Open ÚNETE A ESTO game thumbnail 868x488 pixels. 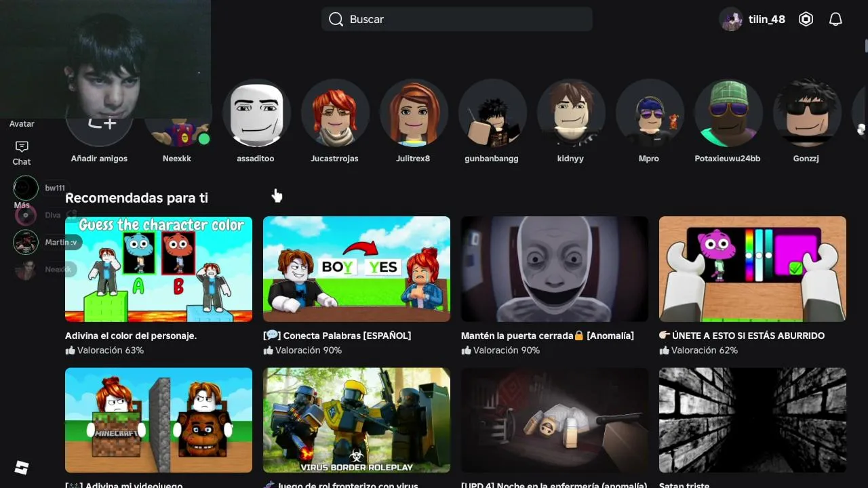753,269
